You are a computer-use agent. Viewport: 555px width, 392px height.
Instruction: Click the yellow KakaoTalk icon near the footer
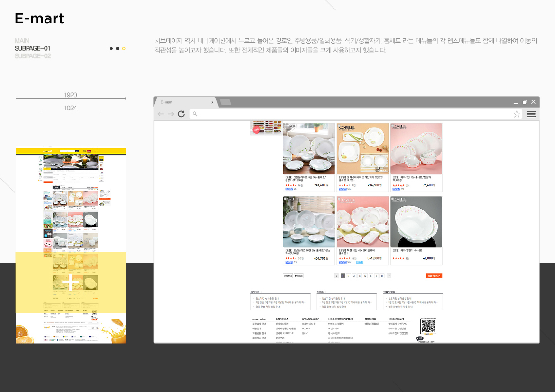coord(419,338)
